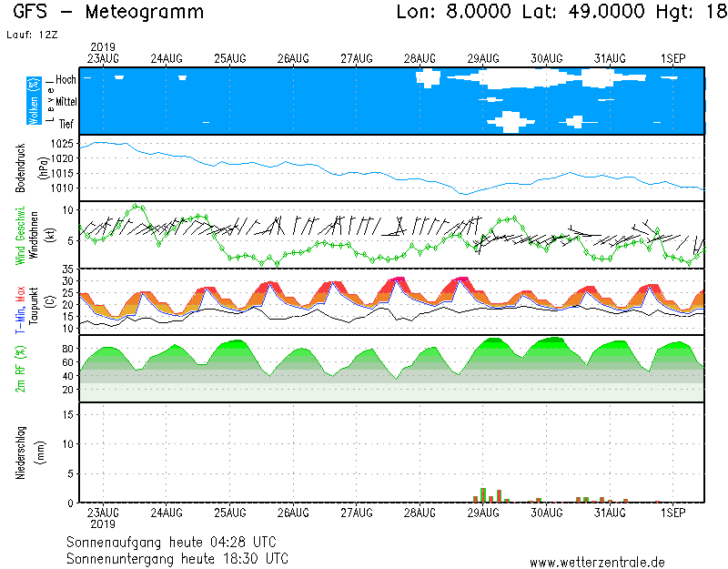Viewport: 728px width, 569px height.
Task: Select the Sonnenuntergang heute 18:30 UTC text
Action: [177, 557]
